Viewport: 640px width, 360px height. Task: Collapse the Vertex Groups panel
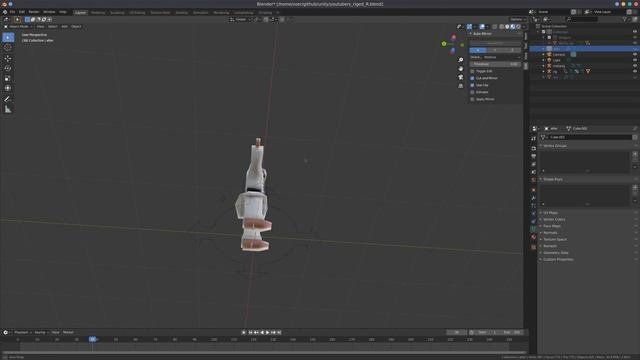555,146
